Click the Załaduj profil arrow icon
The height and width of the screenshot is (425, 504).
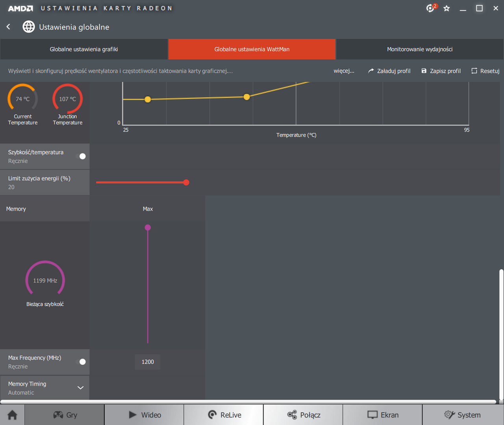click(371, 71)
